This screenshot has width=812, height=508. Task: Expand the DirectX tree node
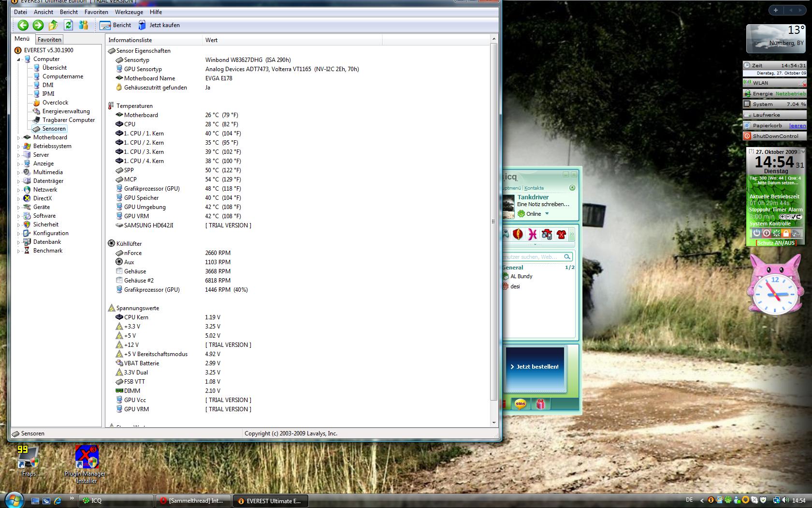tap(19, 199)
